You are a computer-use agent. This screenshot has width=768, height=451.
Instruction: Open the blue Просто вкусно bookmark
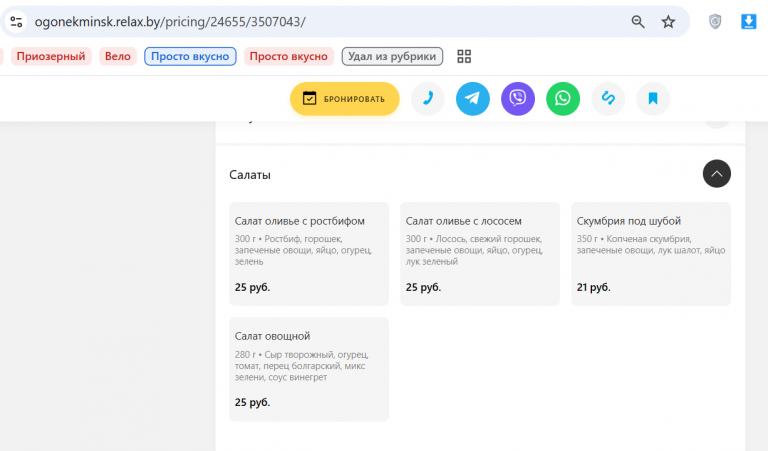190,56
